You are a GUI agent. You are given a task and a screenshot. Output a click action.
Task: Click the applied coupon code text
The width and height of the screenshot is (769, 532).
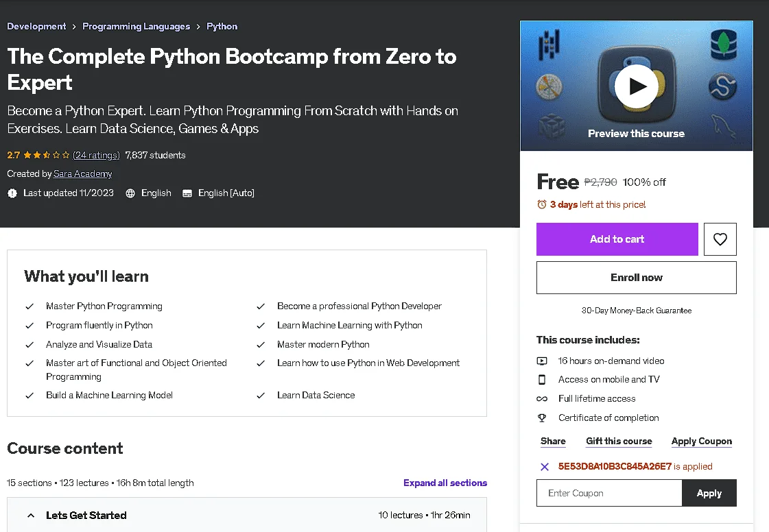[615, 467]
